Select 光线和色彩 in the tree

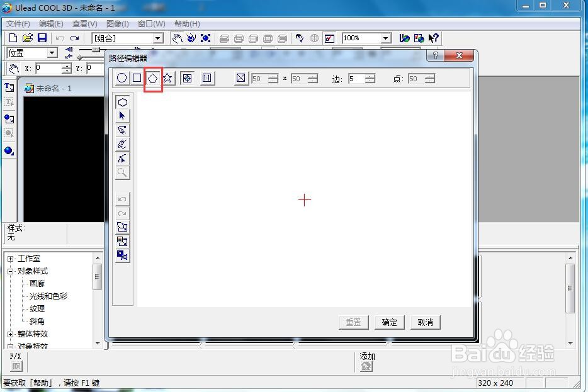click(x=48, y=296)
